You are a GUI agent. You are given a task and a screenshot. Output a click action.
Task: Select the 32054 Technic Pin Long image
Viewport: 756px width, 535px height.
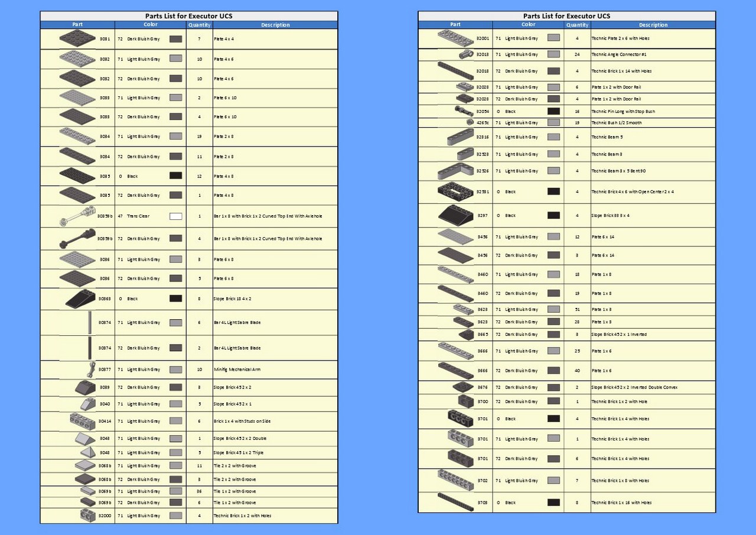click(x=464, y=111)
